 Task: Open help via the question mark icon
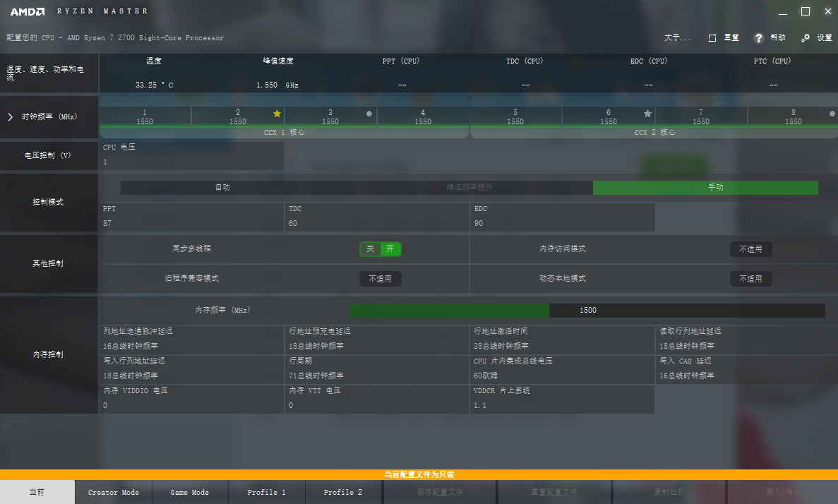pos(759,38)
